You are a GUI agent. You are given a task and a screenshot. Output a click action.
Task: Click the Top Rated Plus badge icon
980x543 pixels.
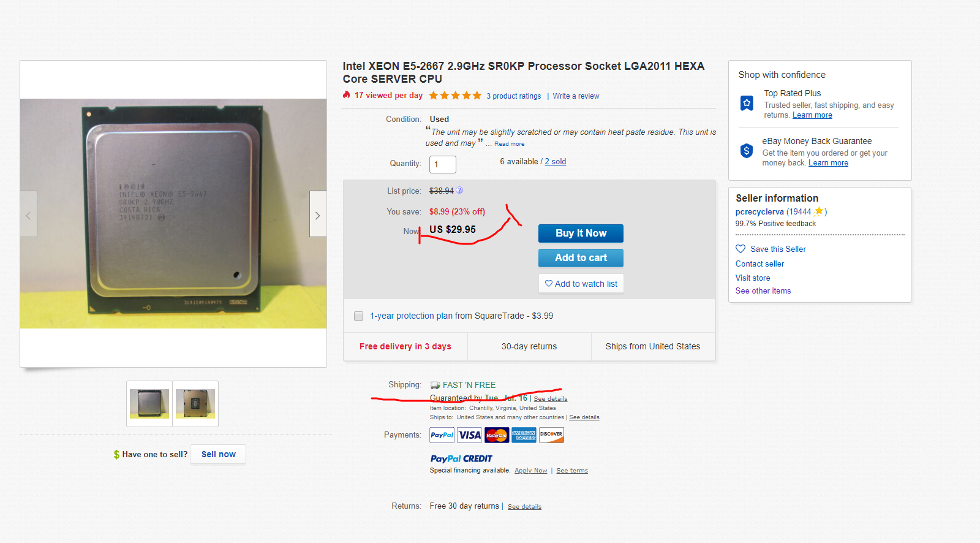pyautogui.click(x=747, y=103)
